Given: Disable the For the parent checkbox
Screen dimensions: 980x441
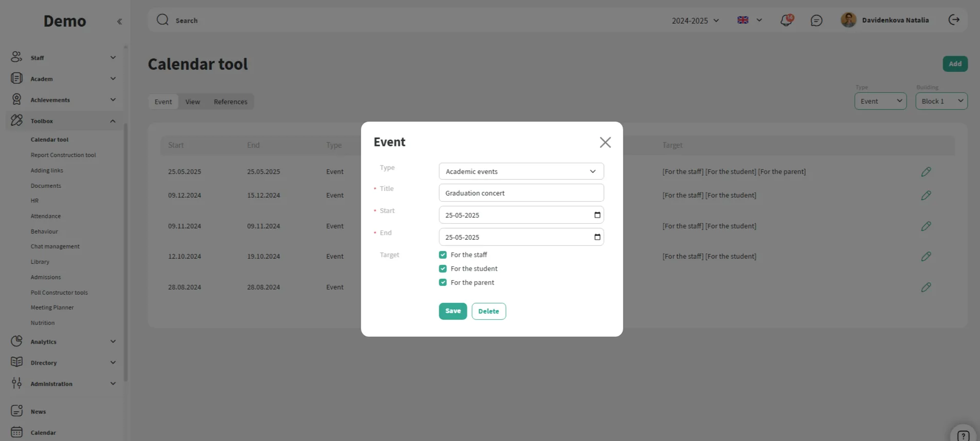Looking at the screenshot, I should pyautogui.click(x=443, y=283).
